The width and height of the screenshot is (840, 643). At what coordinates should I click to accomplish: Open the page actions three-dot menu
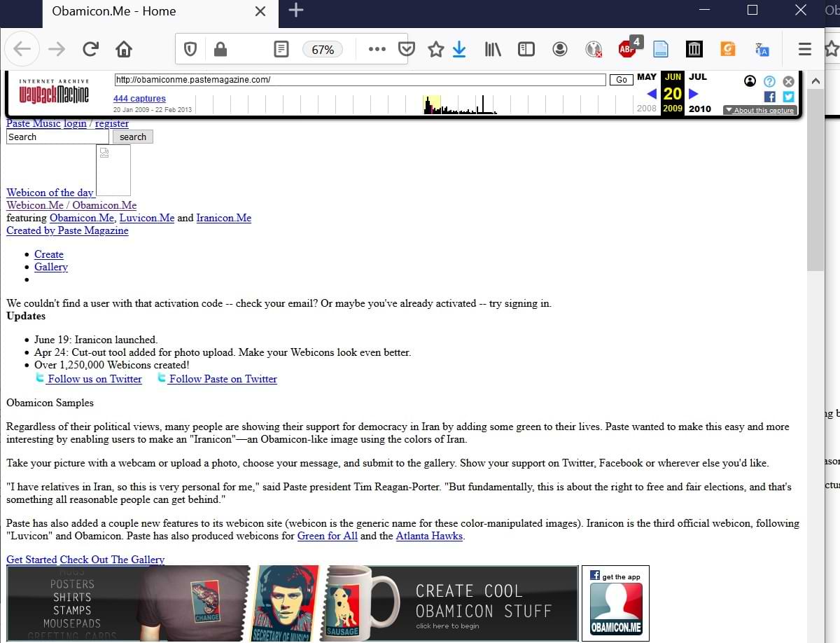pyautogui.click(x=377, y=49)
